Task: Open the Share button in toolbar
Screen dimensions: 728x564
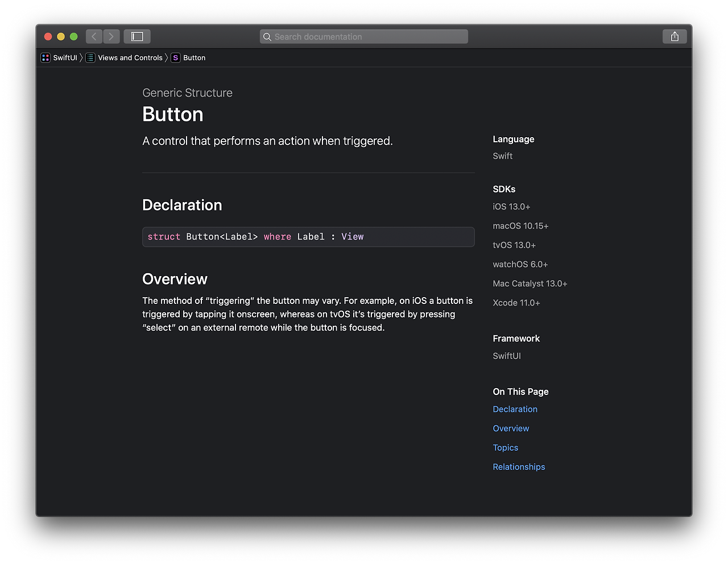Action: 675,36
